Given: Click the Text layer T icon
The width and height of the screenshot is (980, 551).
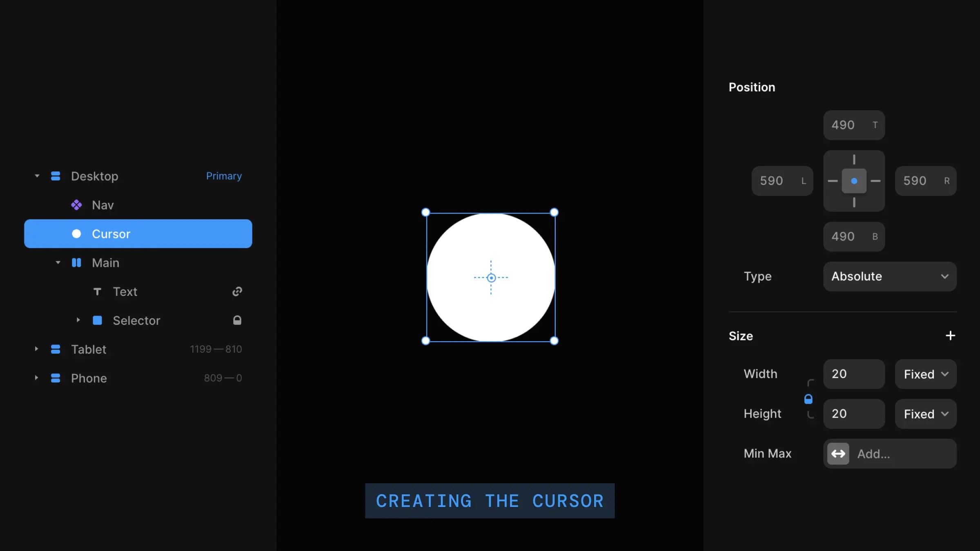Looking at the screenshot, I should click(x=97, y=291).
